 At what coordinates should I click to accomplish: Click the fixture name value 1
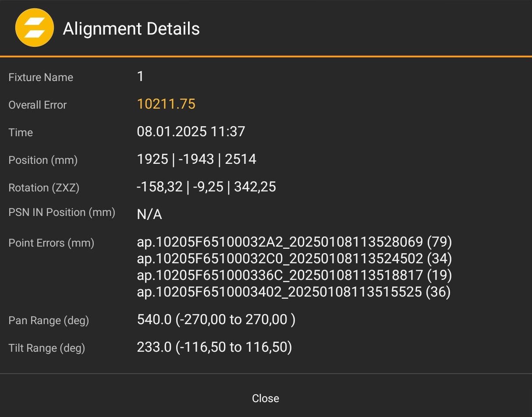point(140,76)
